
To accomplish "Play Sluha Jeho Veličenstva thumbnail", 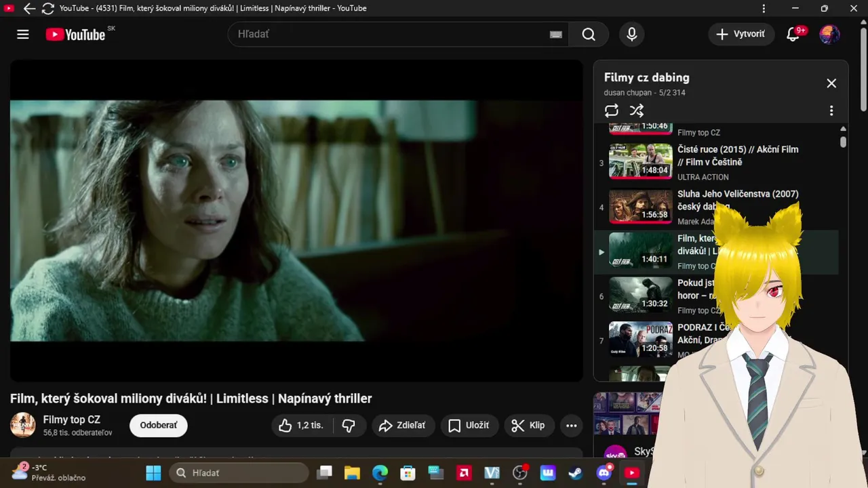I will click(641, 205).
